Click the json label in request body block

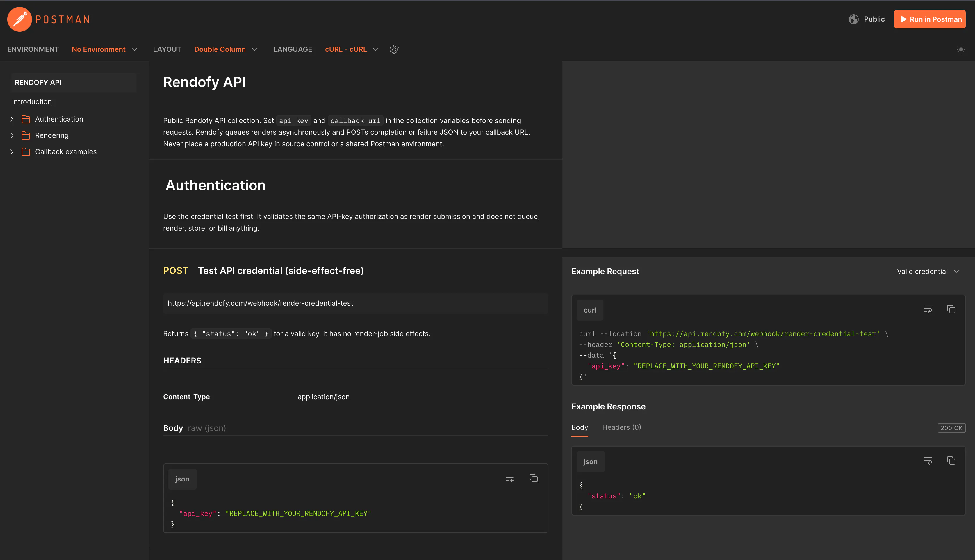pyautogui.click(x=182, y=479)
